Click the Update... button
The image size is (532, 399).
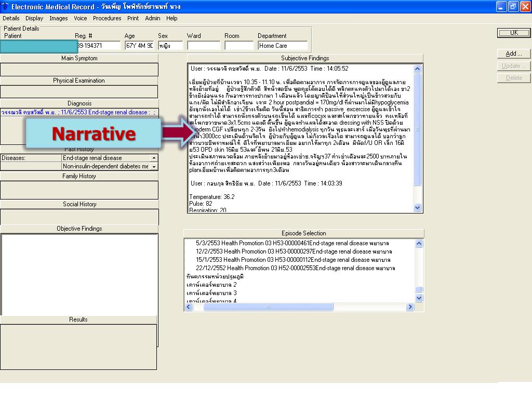pyautogui.click(x=514, y=66)
